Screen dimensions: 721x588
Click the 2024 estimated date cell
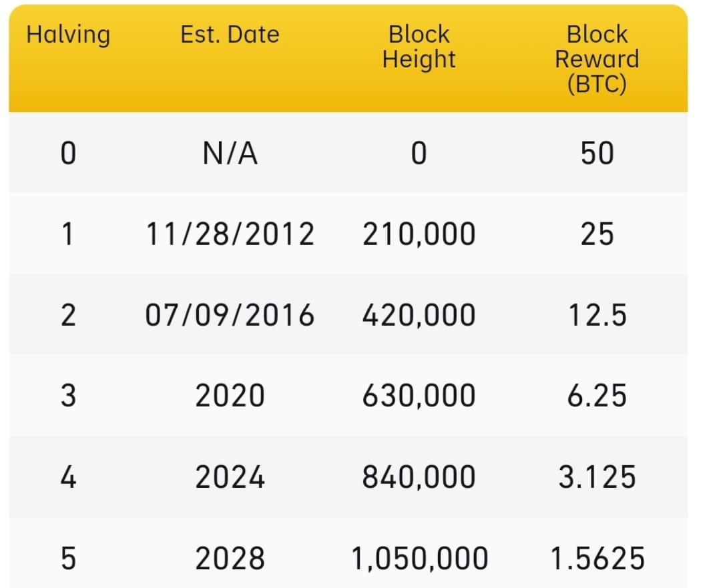pyautogui.click(x=230, y=477)
